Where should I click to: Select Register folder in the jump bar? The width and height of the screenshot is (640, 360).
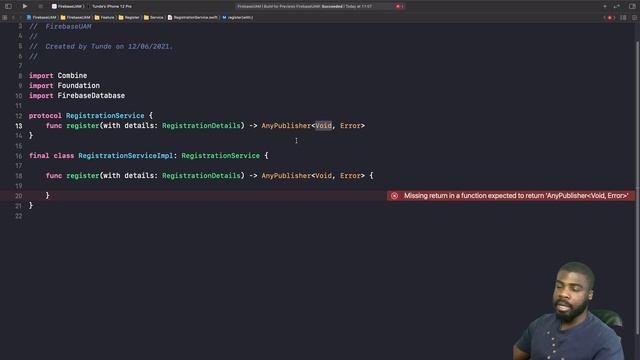(129, 18)
